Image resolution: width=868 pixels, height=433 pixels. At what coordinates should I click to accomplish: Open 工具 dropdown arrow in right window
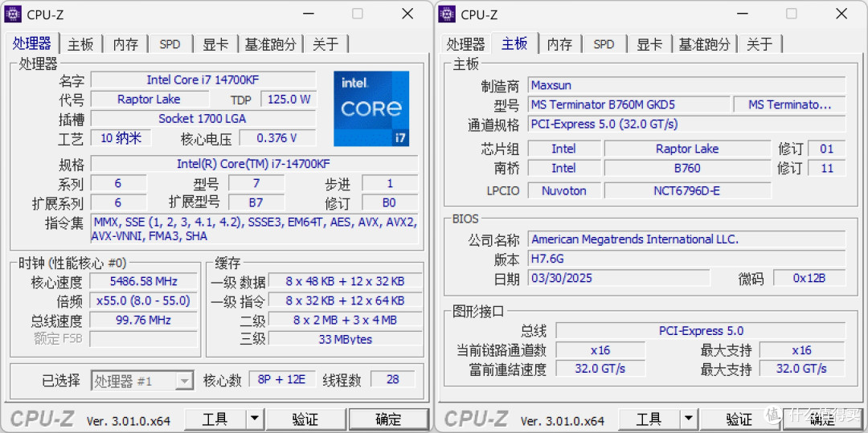(x=688, y=419)
